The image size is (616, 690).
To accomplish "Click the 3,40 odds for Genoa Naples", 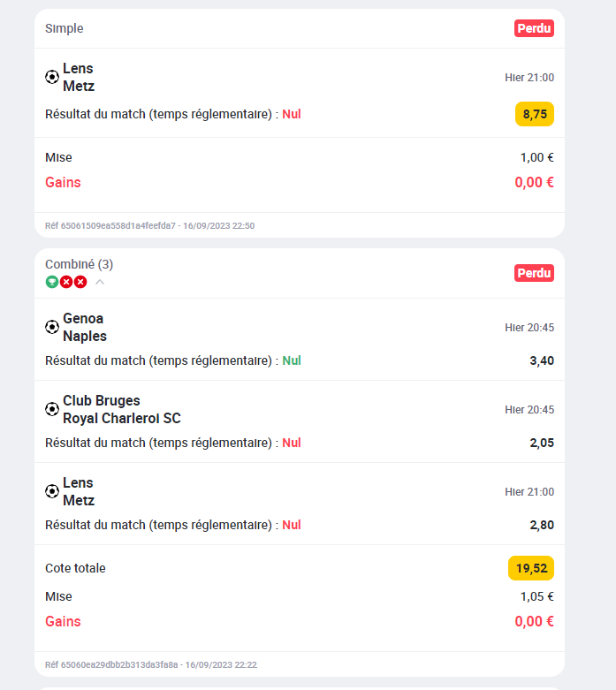I will 542,360.
